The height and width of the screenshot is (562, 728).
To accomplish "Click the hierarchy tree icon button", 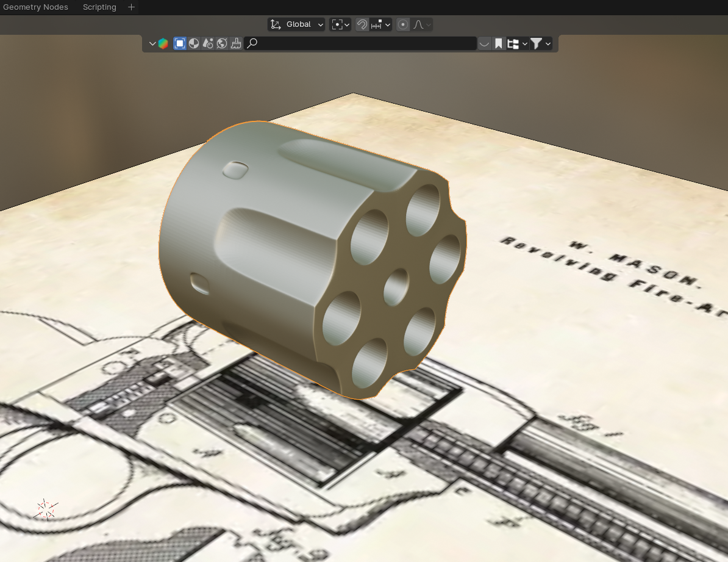I will 516,43.
